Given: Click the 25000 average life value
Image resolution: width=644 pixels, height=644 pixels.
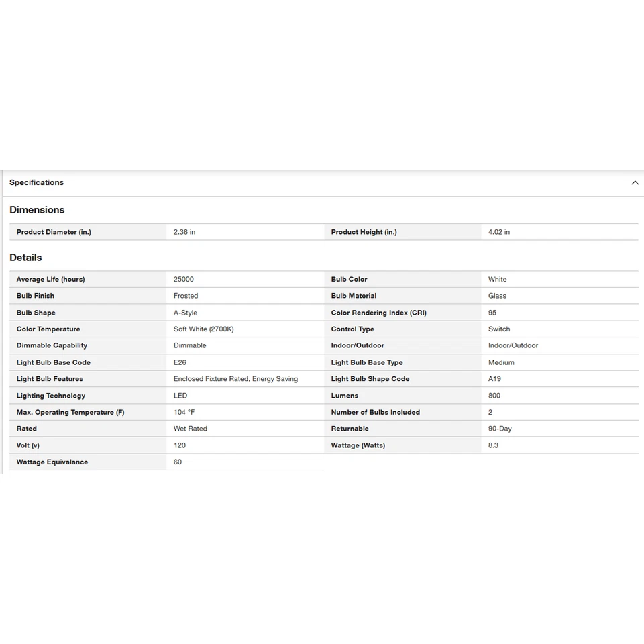Looking at the screenshot, I should tap(184, 280).
